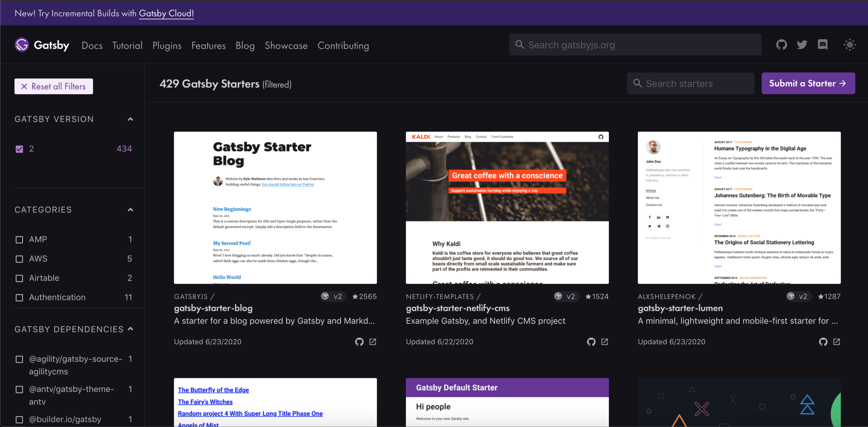Open the GitHub icon in the header
Image resolution: width=868 pixels, height=427 pixels.
click(x=781, y=45)
